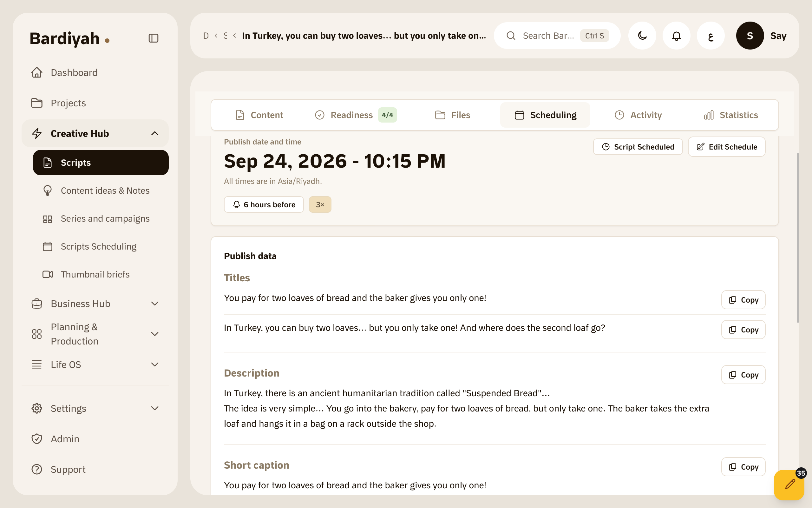Open notifications via the bell icon
Image resolution: width=812 pixels, height=508 pixels.
tap(676, 36)
